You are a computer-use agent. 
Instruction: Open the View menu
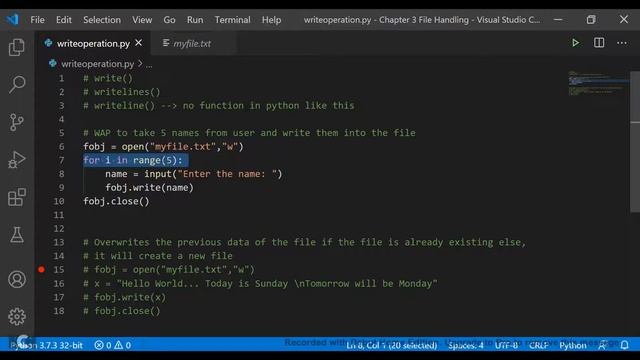[x=142, y=20]
